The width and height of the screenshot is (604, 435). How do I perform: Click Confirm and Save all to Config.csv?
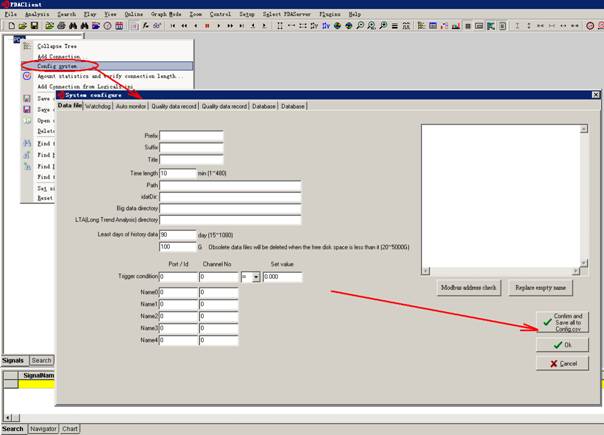pos(562,321)
